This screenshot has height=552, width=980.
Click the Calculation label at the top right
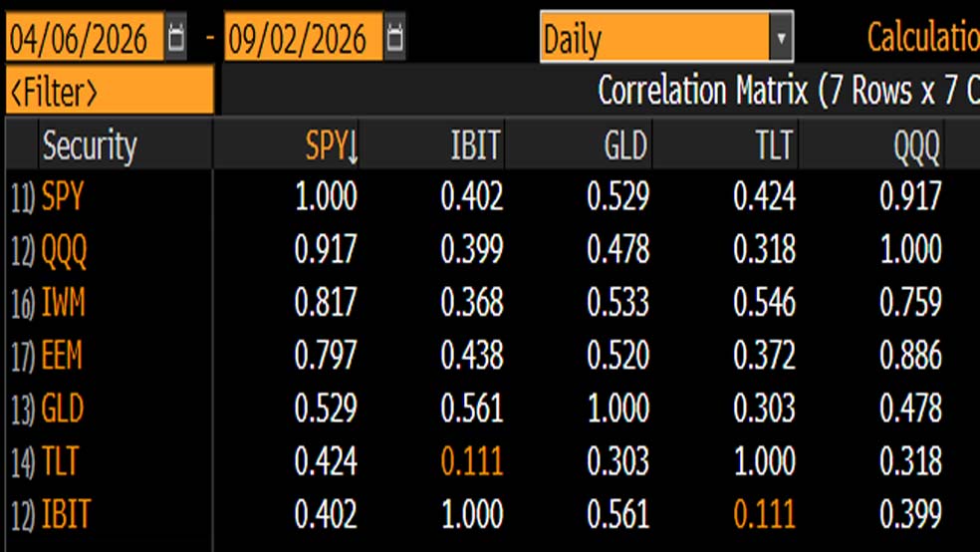tap(923, 37)
